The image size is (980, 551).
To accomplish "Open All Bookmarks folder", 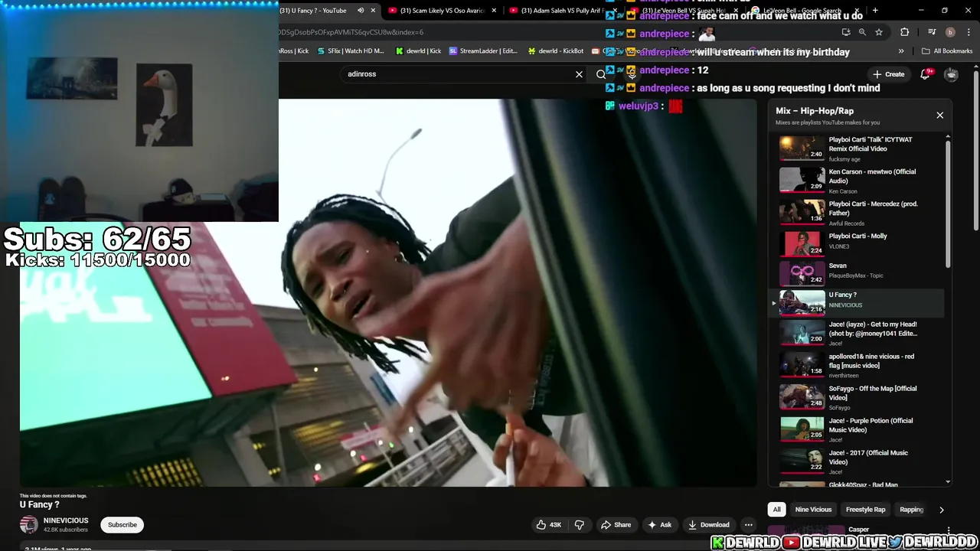I will coord(947,51).
